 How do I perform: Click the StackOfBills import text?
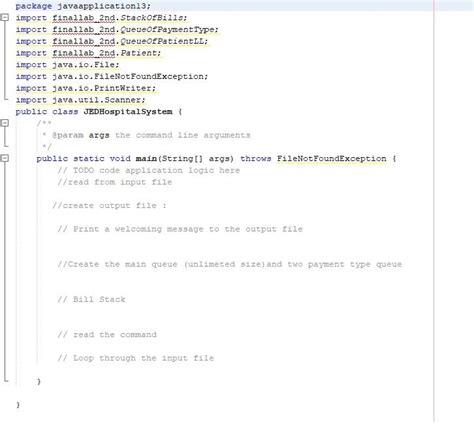tap(153, 18)
